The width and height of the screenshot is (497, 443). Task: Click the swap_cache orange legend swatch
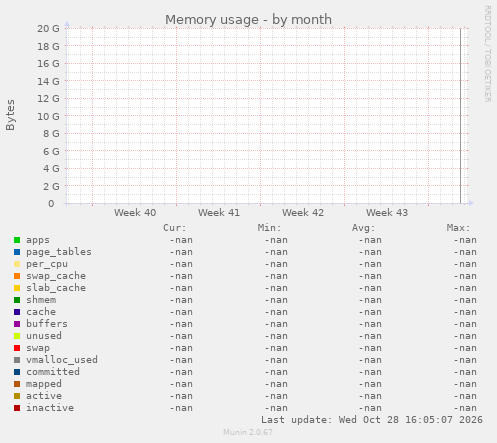(x=17, y=276)
